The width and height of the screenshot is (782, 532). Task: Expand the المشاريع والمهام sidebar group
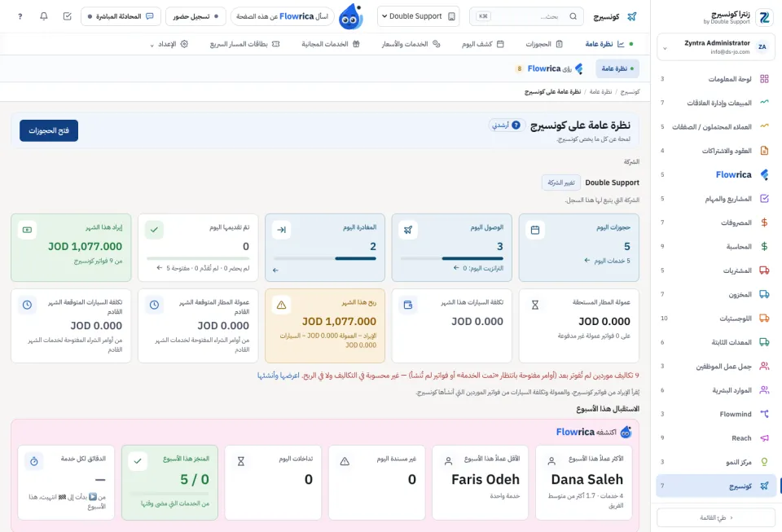point(716,199)
